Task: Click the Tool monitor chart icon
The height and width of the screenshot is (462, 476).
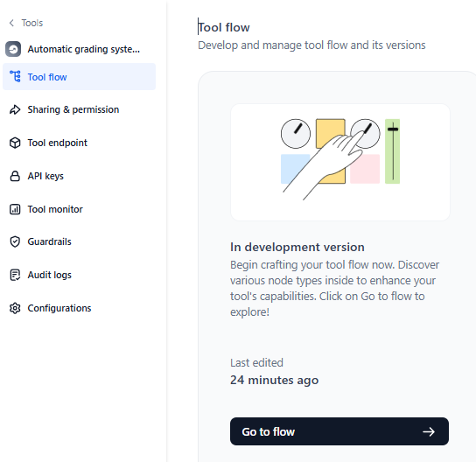Action: [15, 209]
